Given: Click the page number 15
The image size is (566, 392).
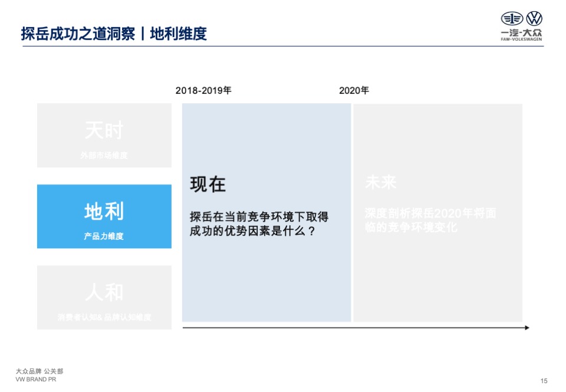Looking at the screenshot, I should point(543,381).
